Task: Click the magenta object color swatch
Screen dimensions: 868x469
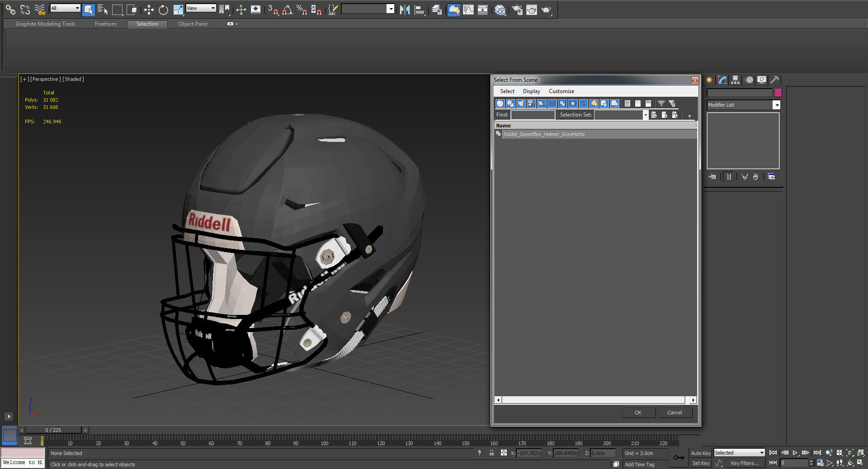Action: 778,93
